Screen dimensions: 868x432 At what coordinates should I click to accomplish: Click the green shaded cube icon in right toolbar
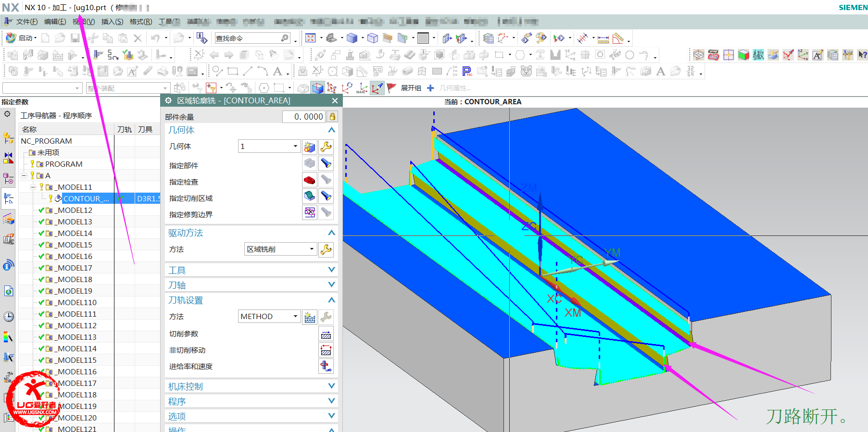click(743, 55)
